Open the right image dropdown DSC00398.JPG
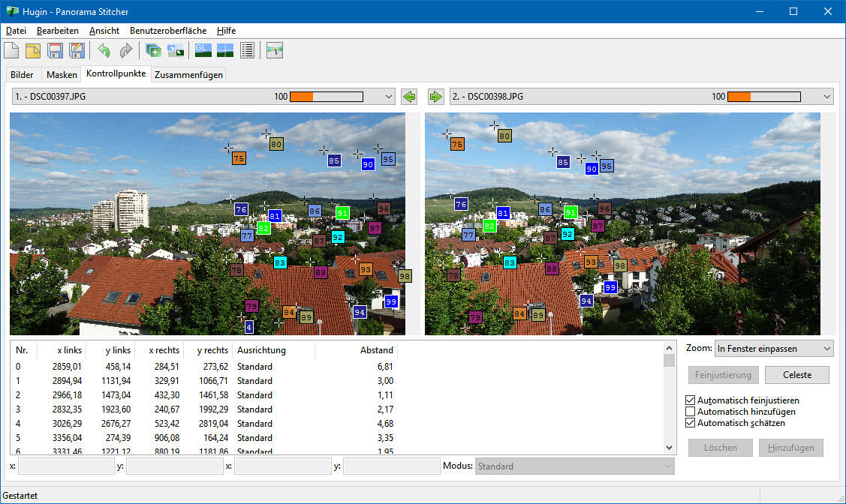The width and height of the screenshot is (846, 504). click(x=827, y=97)
